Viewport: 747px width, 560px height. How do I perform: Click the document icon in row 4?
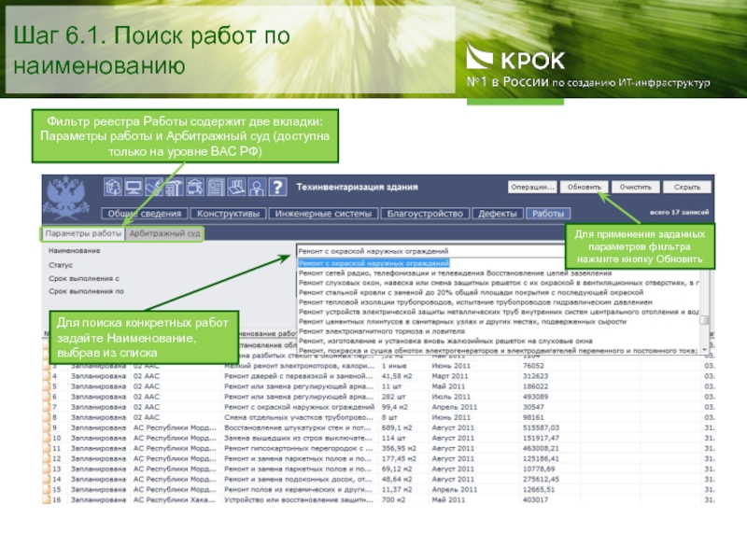(x=47, y=376)
